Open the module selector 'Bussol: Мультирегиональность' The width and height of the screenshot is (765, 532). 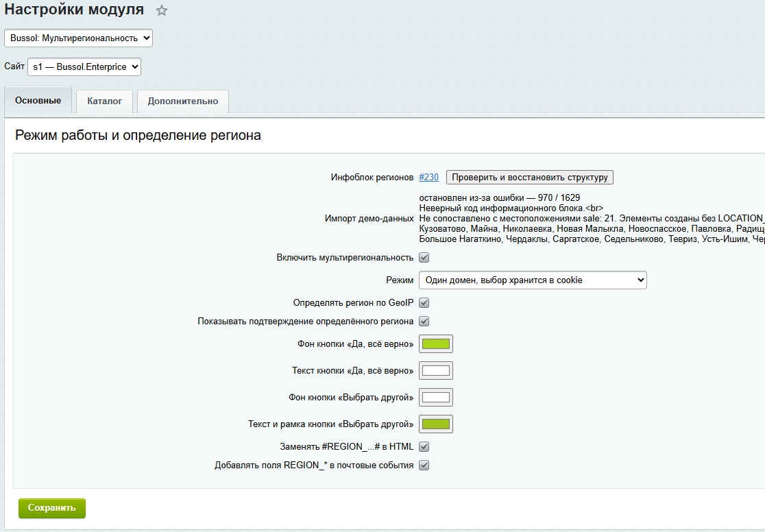(x=79, y=38)
